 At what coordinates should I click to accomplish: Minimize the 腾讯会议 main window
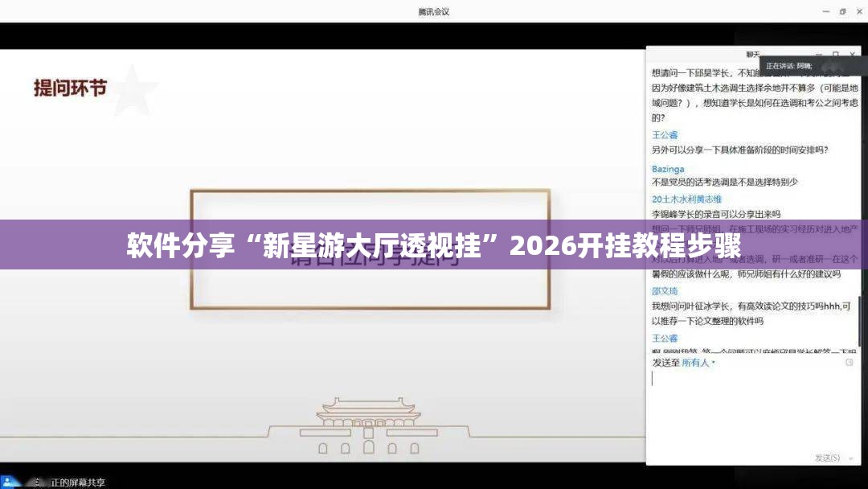(x=826, y=11)
